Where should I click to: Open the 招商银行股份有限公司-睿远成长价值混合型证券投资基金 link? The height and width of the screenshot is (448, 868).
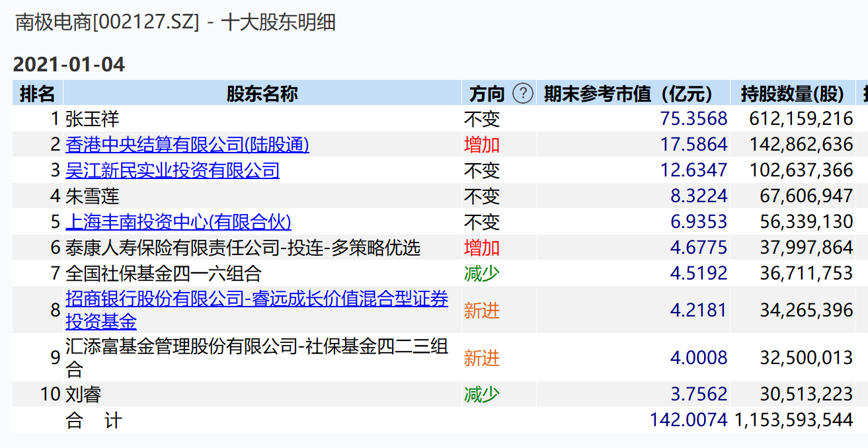[x=257, y=310]
